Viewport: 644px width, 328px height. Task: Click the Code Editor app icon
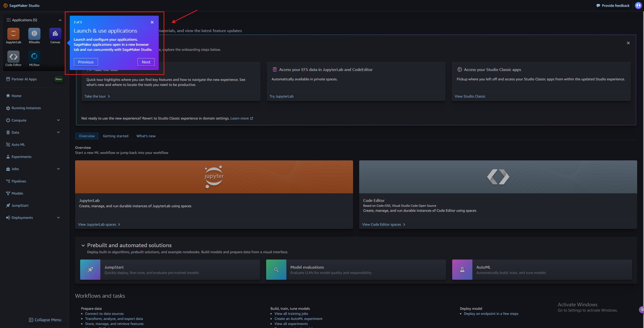[x=13, y=57]
